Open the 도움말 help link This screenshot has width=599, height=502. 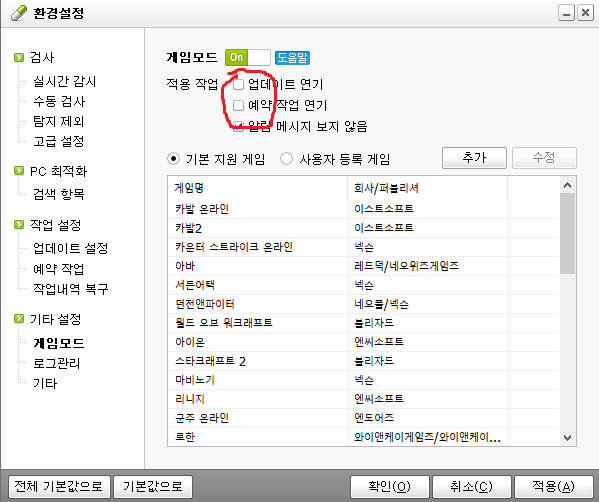(x=292, y=58)
